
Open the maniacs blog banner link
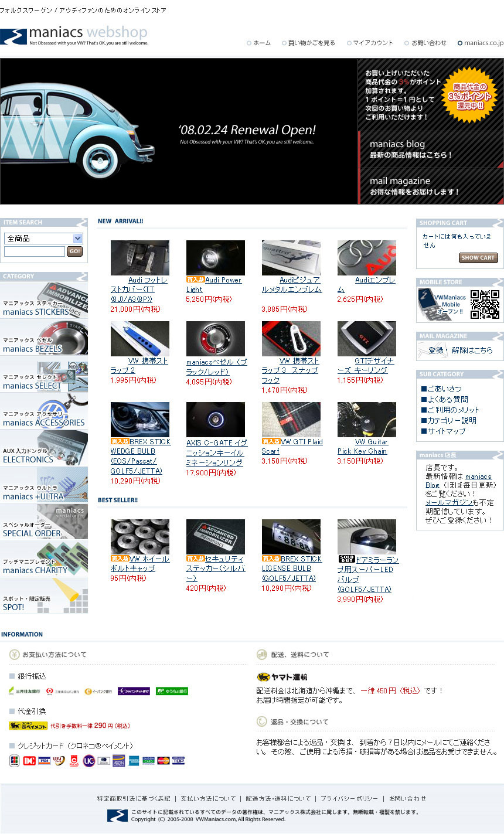[x=431, y=149]
